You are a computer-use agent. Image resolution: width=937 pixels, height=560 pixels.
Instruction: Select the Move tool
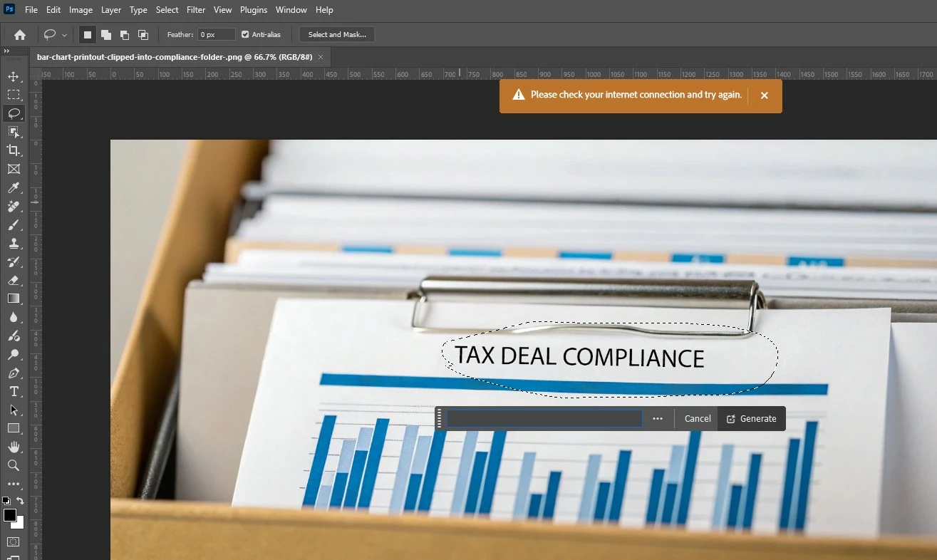coord(14,76)
